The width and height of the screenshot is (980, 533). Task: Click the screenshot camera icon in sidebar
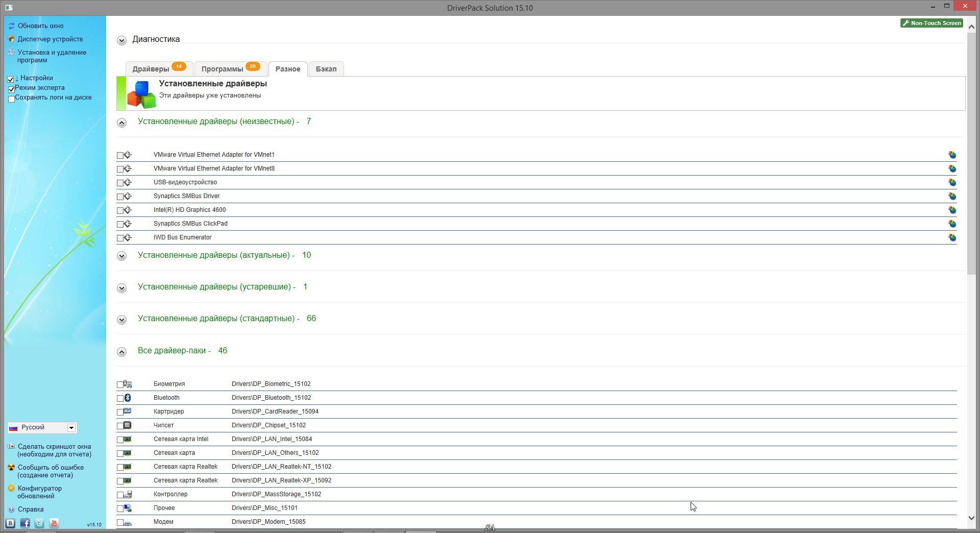pos(11,447)
